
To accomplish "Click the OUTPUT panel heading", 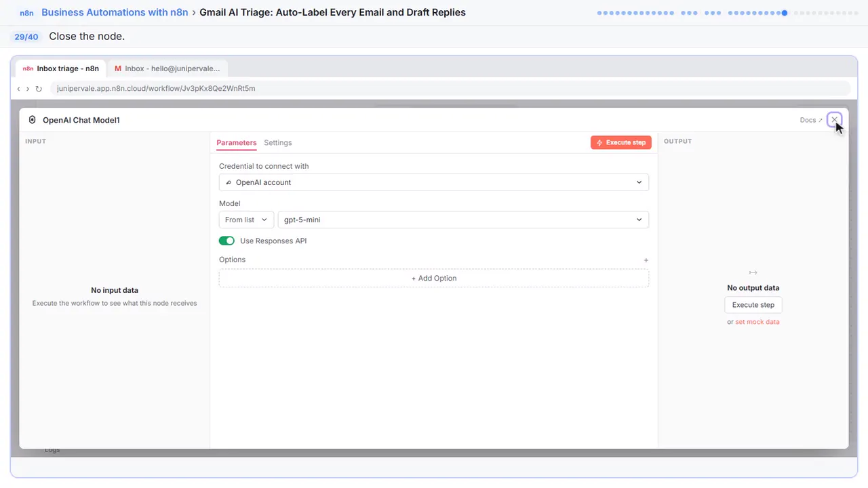I will click(678, 142).
